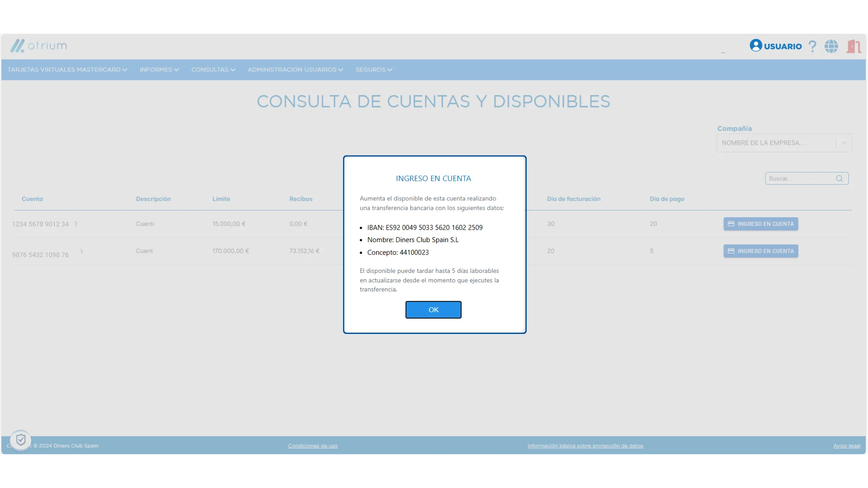Click the globe language icon
The width and height of the screenshot is (868, 488).
pyautogui.click(x=831, y=46)
